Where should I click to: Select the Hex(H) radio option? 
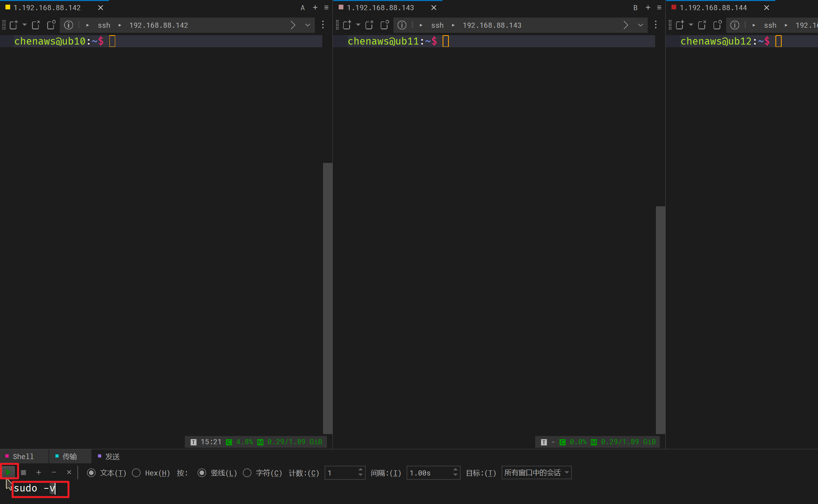[x=136, y=473]
